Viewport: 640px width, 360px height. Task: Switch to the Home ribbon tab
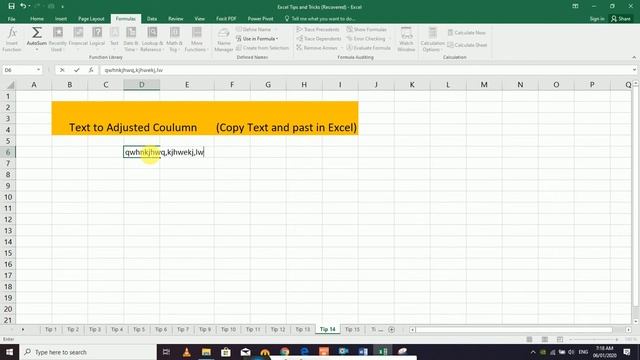coord(37,19)
